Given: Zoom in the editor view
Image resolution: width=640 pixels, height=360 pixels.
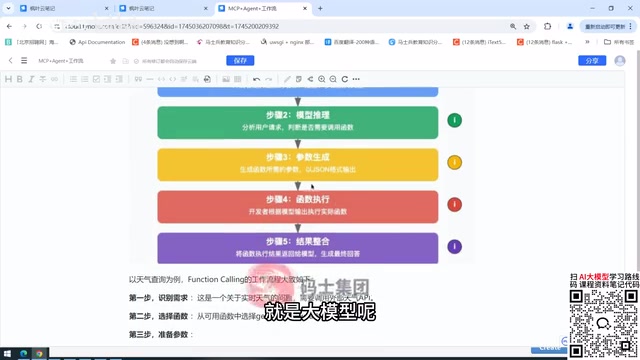Looking at the screenshot, I should click(322, 79).
